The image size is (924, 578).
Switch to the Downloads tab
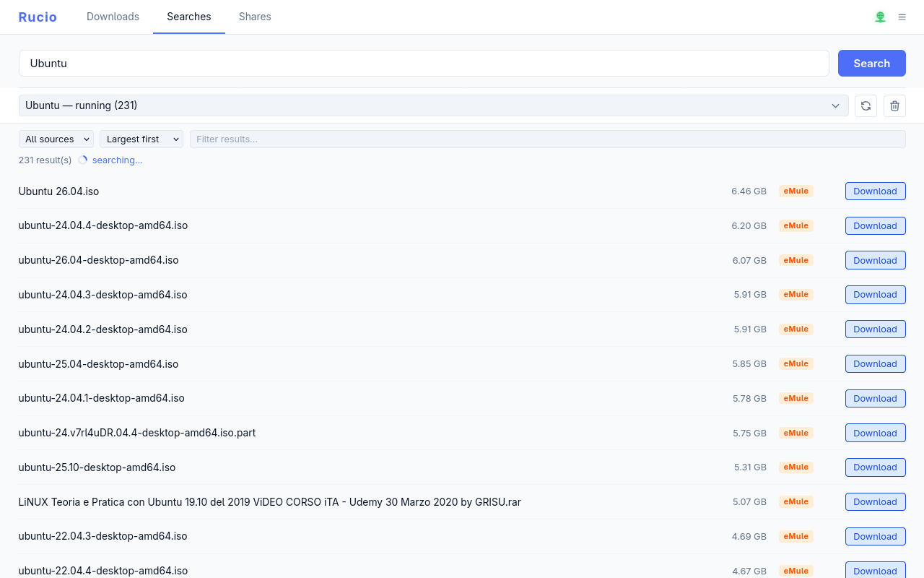tap(113, 17)
